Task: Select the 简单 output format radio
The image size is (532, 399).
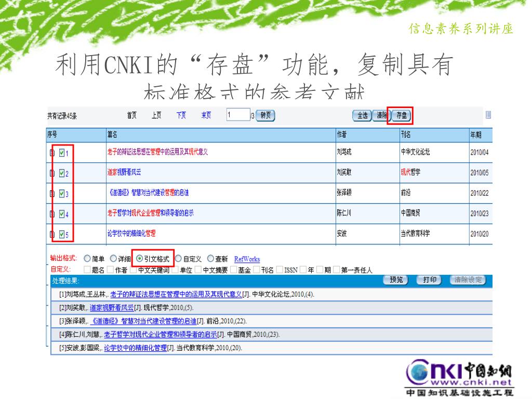Action: click(x=87, y=259)
